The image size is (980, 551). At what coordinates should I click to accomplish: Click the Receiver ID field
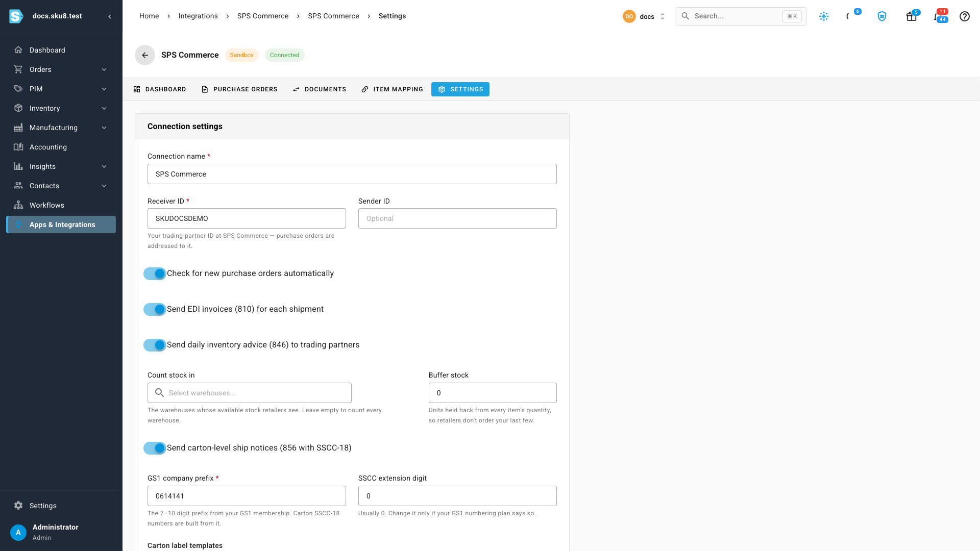click(x=247, y=218)
